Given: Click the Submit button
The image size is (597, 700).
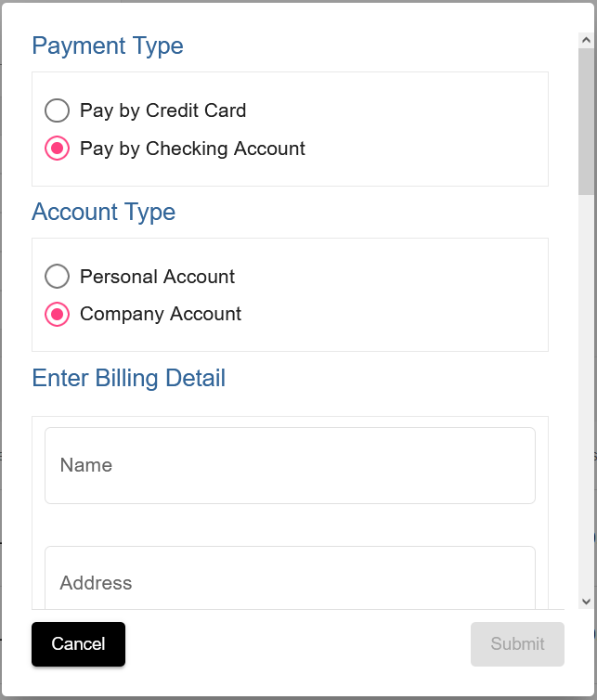Looking at the screenshot, I should (x=517, y=643).
